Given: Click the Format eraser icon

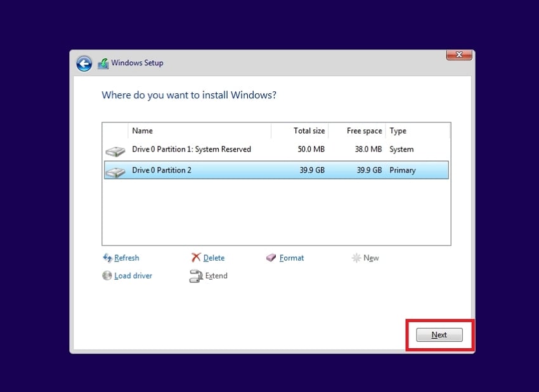Looking at the screenshot, I should (271, 258).
